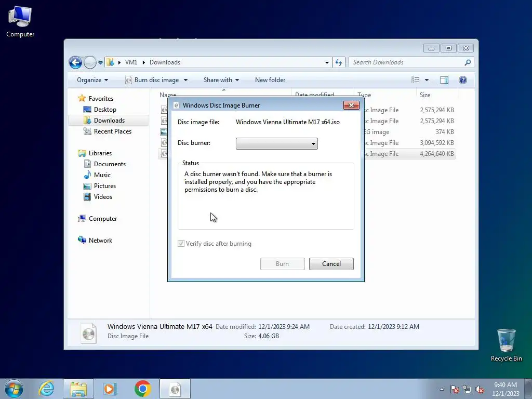Open the Windows Start menu orb
The width and height of the screenshot is (532, 399).
click(x=14, y=389)
